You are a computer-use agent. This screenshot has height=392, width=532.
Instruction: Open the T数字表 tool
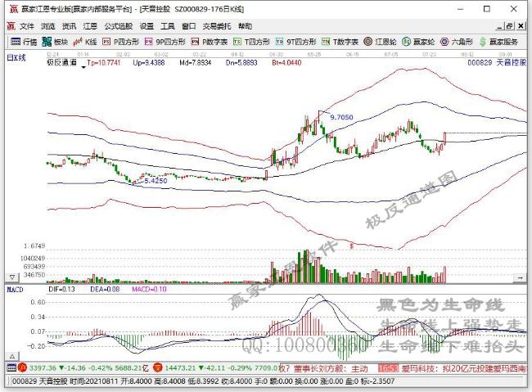pos(340,42)
